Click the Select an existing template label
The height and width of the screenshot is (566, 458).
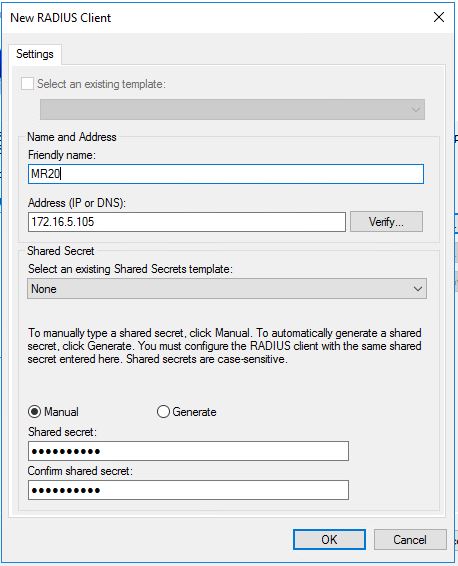click(101, 84)
